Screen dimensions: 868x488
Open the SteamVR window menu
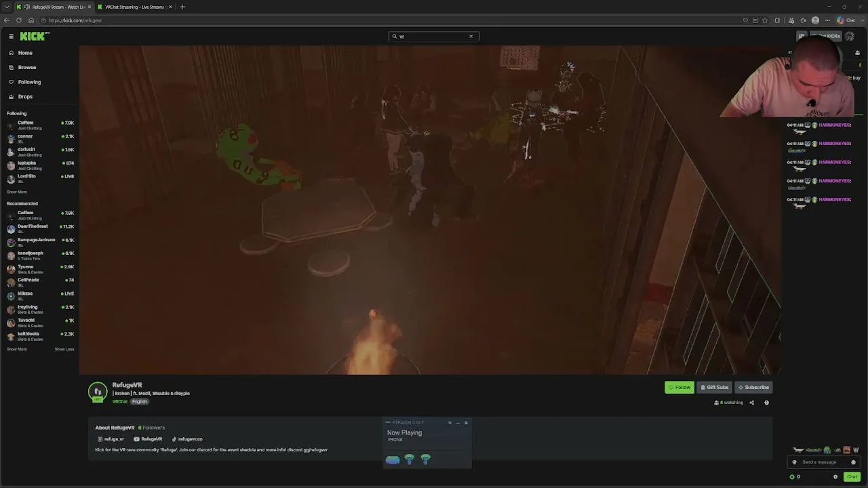pos(388,423)
